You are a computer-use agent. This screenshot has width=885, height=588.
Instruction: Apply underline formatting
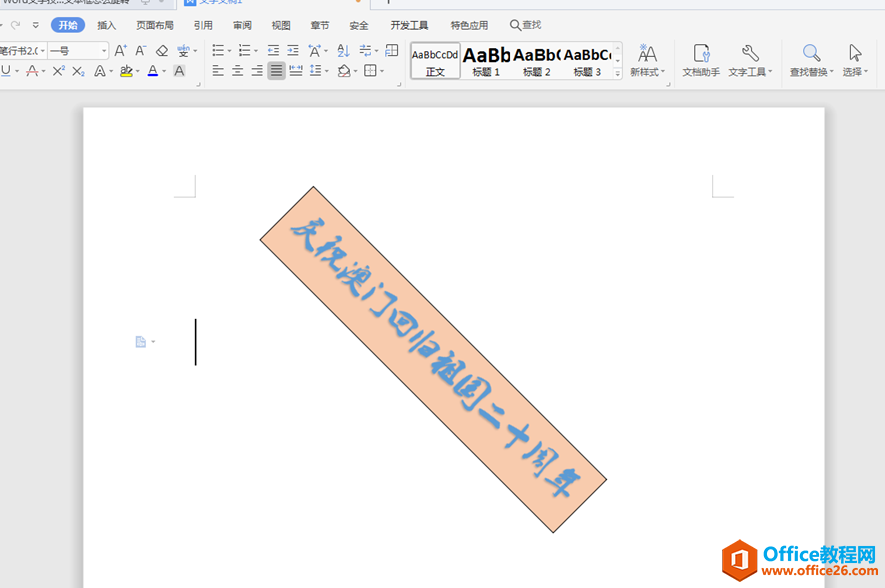pos(6,71)
